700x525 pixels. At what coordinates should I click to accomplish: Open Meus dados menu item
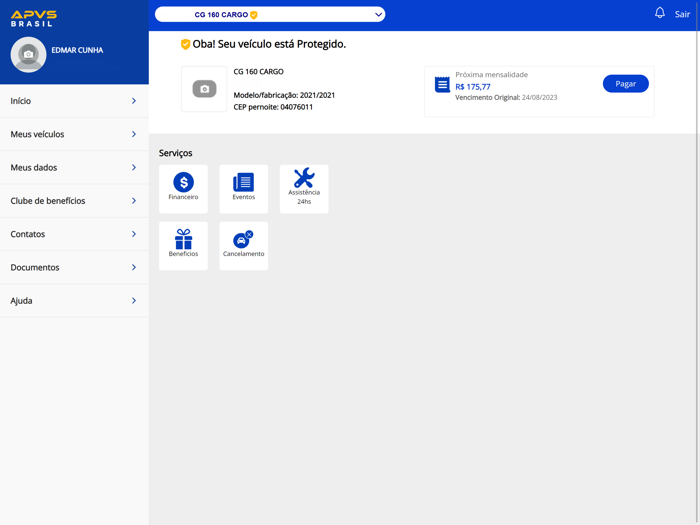(74, 167)
